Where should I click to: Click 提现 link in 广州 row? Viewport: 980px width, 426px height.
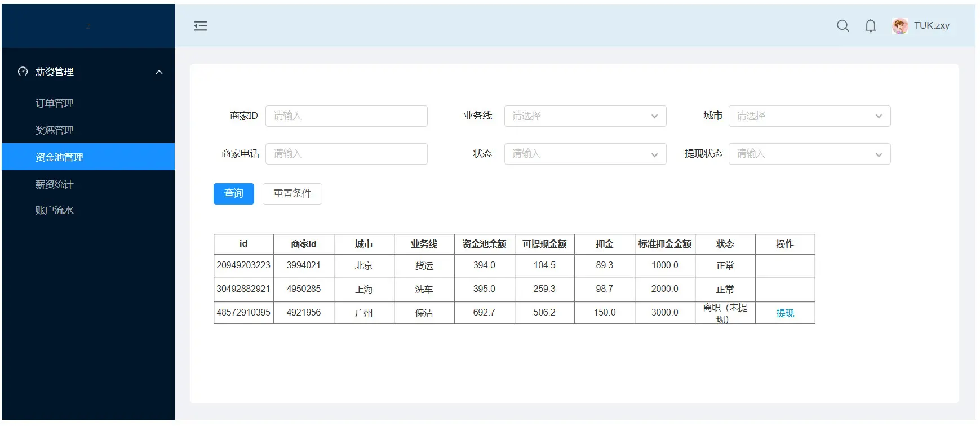click(x=784, y=313)
